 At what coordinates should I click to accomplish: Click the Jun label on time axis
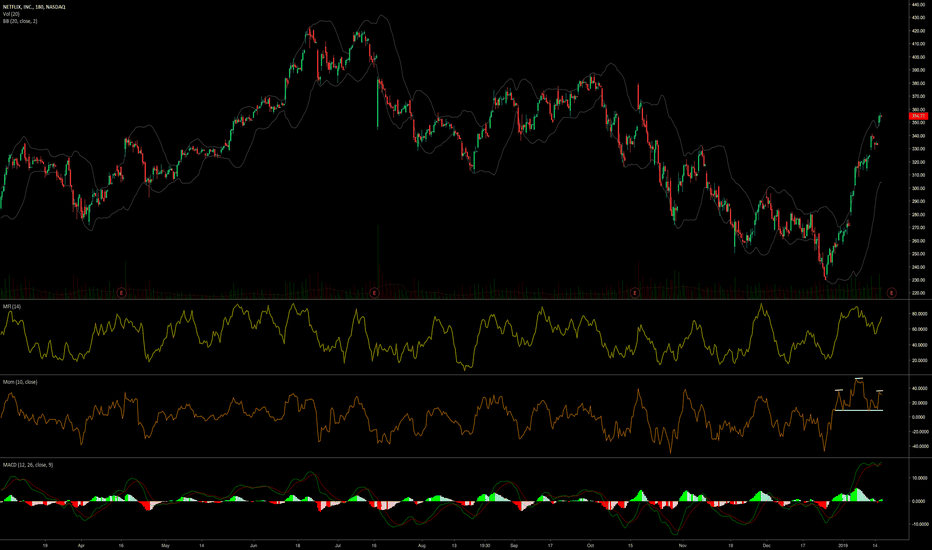pyautogui.click(x=253, y=545)
